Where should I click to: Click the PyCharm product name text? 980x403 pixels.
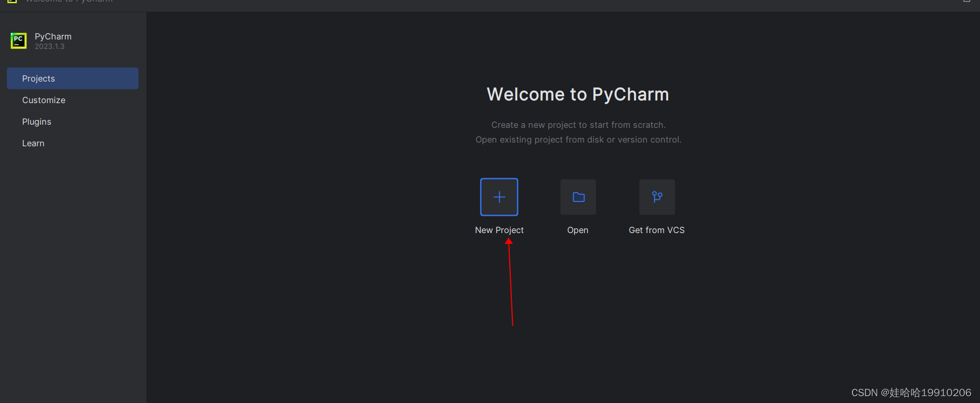pos(53,36)
